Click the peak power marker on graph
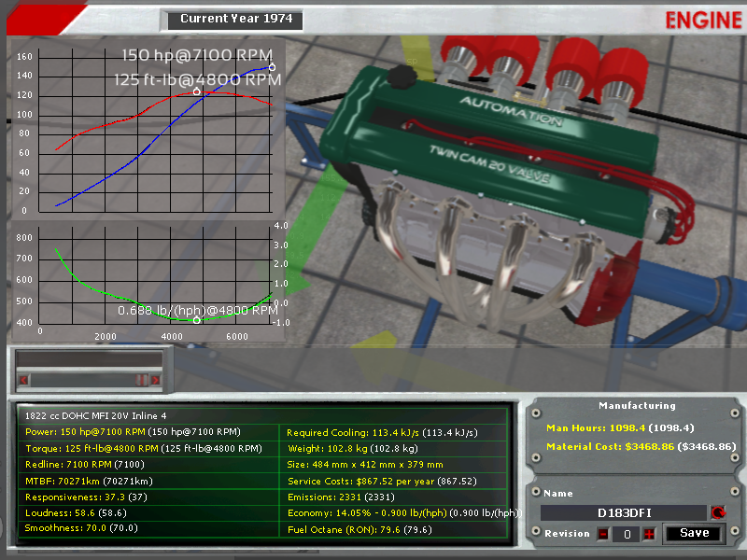The image size is (747, 560). tap(272, 67)
